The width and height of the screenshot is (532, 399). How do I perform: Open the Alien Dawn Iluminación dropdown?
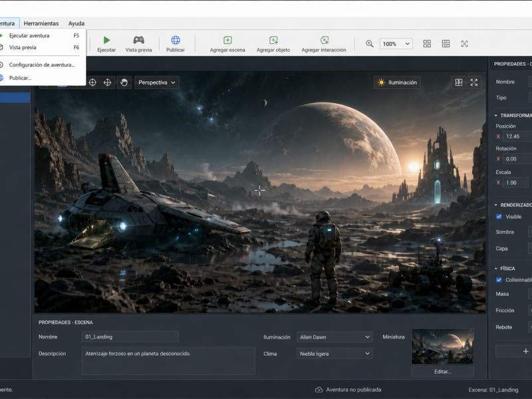click(334, 337)
